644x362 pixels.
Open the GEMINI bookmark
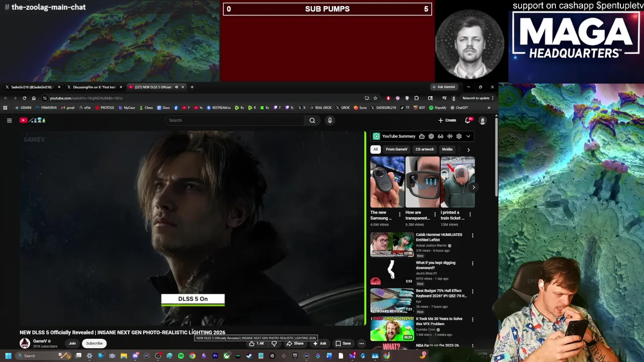(x=23, y=108)
